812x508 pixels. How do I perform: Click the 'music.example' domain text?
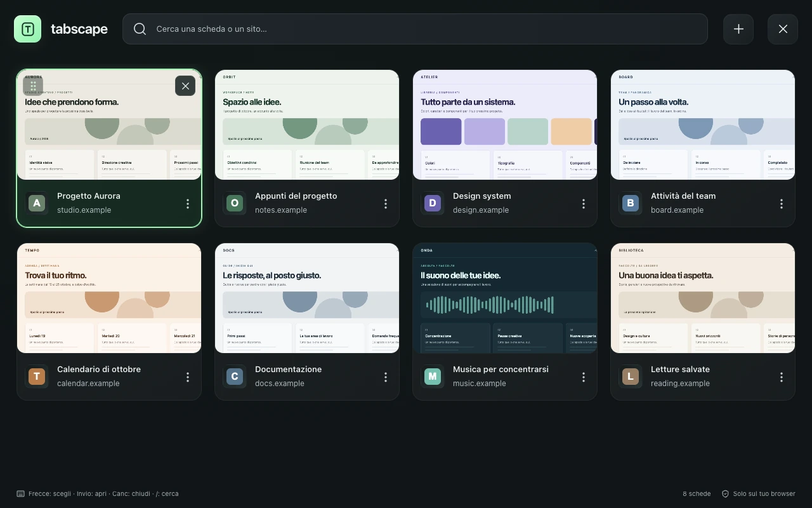[480, 384]
